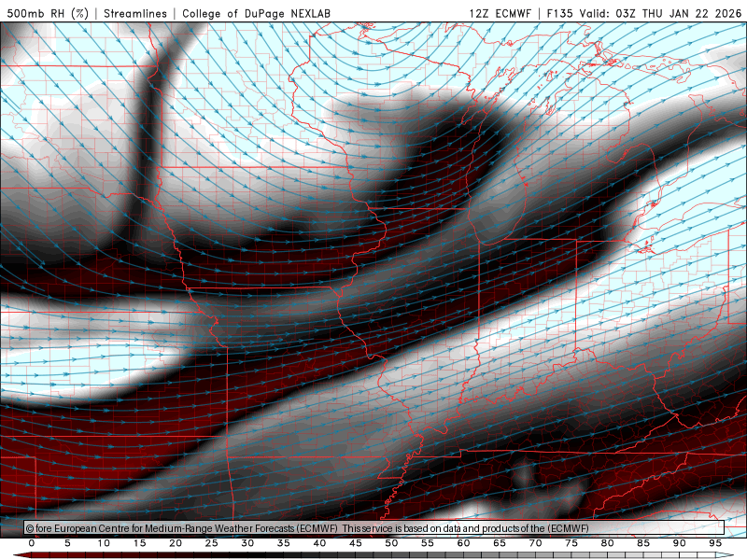Viewport: 747px width, 560px height.
Task: Click the "College of DuPage NEXLAB" text
Action: pos(256,13)
